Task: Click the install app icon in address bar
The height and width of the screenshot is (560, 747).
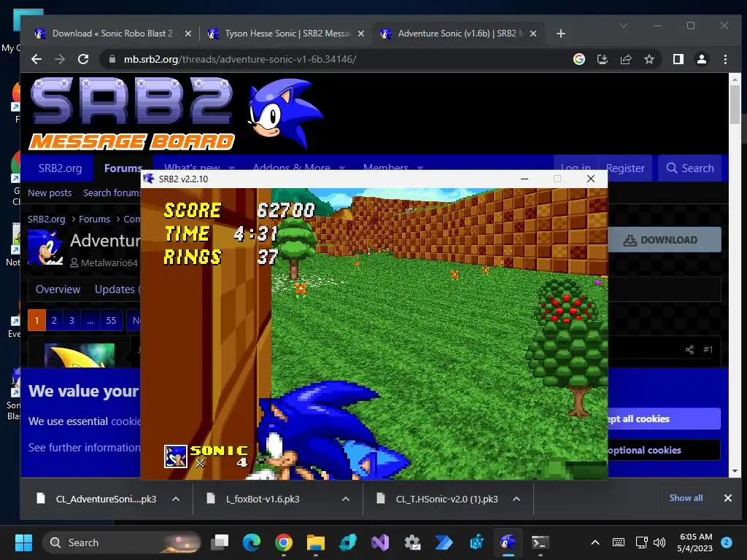Action: pyautogui.click(x=602, y=59)
